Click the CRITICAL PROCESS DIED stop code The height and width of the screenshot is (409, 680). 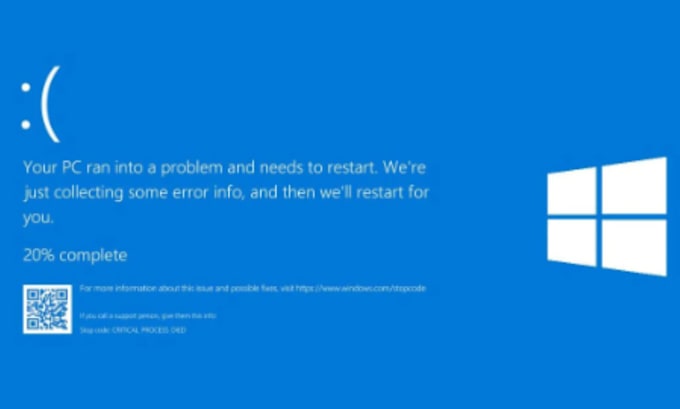click(149, 330)
